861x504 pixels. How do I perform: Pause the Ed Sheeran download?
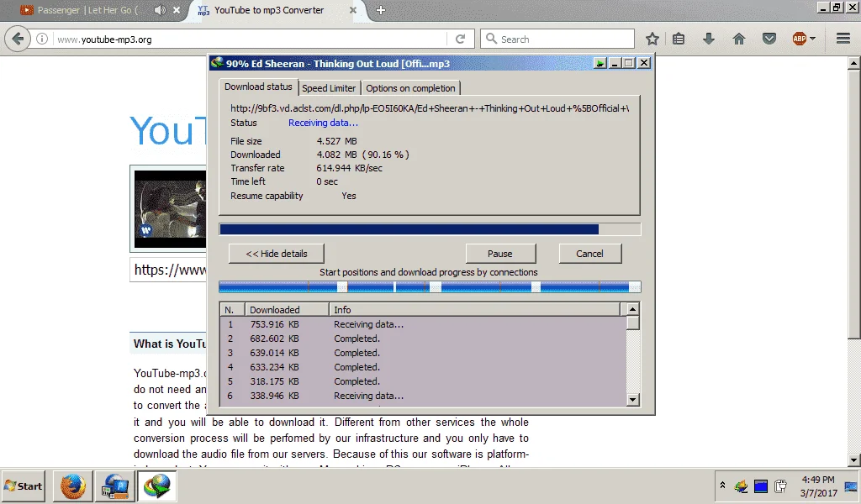click(500, 254)
